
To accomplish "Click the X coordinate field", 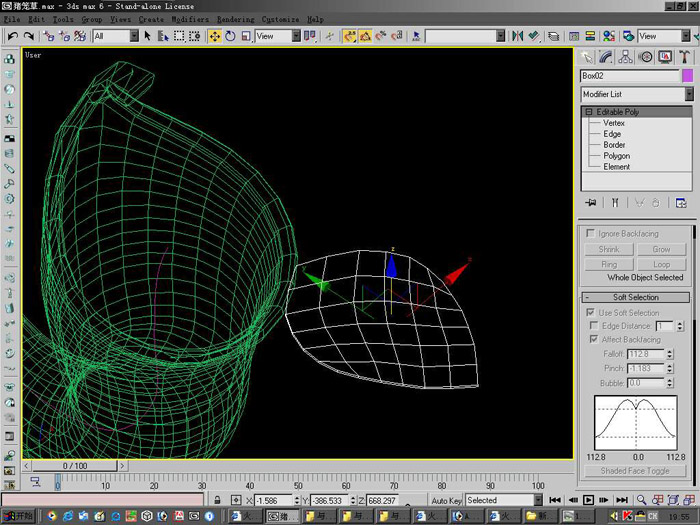I will click(x=273, y=500).
